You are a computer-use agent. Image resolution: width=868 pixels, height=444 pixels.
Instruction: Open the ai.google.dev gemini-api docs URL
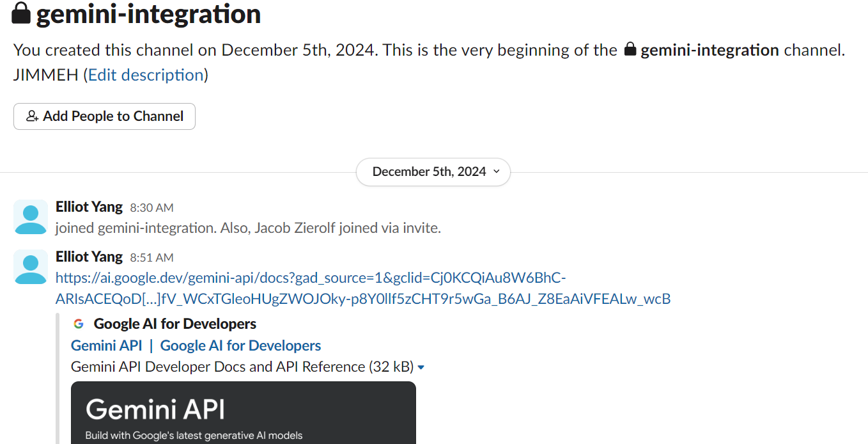[x=311, y=278]
